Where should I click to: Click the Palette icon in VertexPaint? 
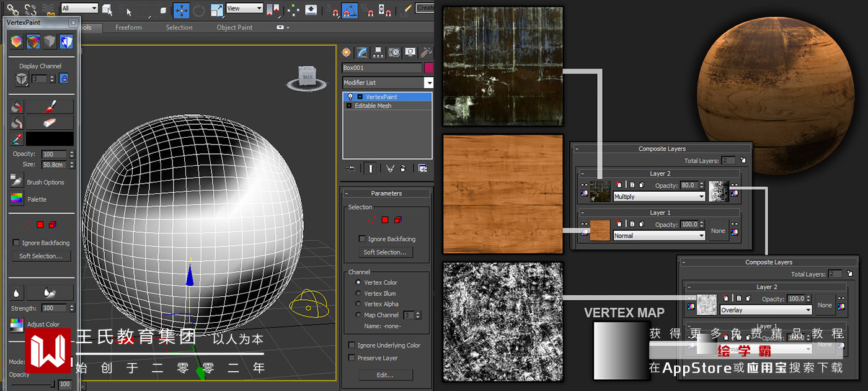tap(17, 199)
